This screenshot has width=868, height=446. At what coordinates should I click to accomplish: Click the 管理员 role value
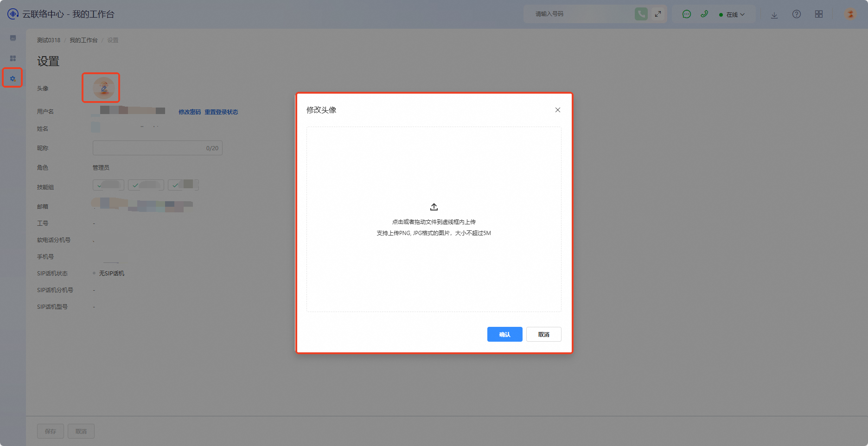coord(101,168)
